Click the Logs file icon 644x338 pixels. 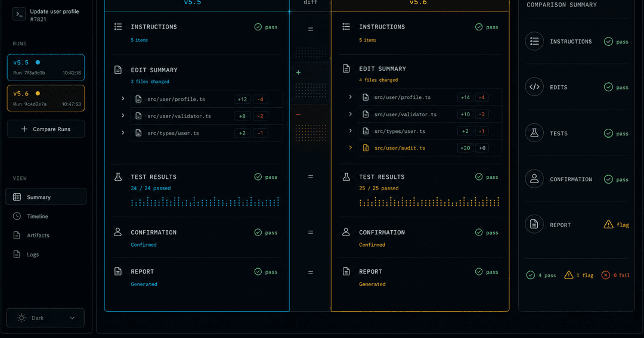17,254
